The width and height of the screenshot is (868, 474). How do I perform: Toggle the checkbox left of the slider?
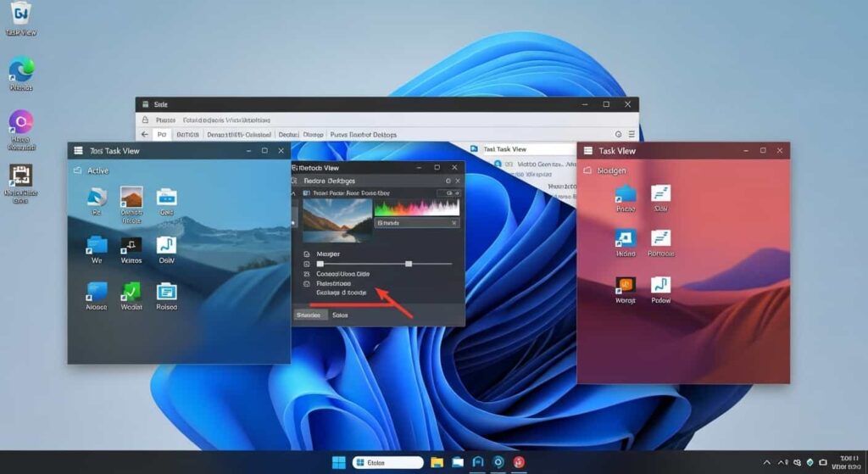[307, 265]
